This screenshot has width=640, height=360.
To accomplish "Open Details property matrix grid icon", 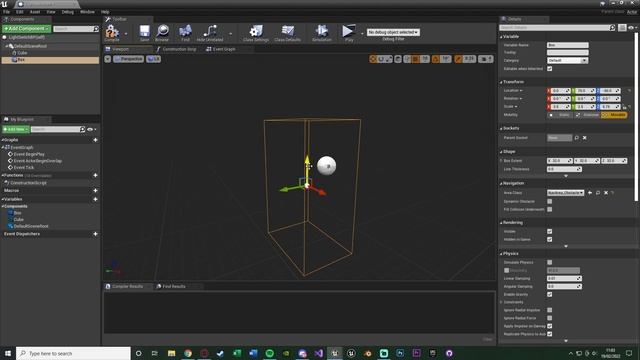I will (622, 28).
